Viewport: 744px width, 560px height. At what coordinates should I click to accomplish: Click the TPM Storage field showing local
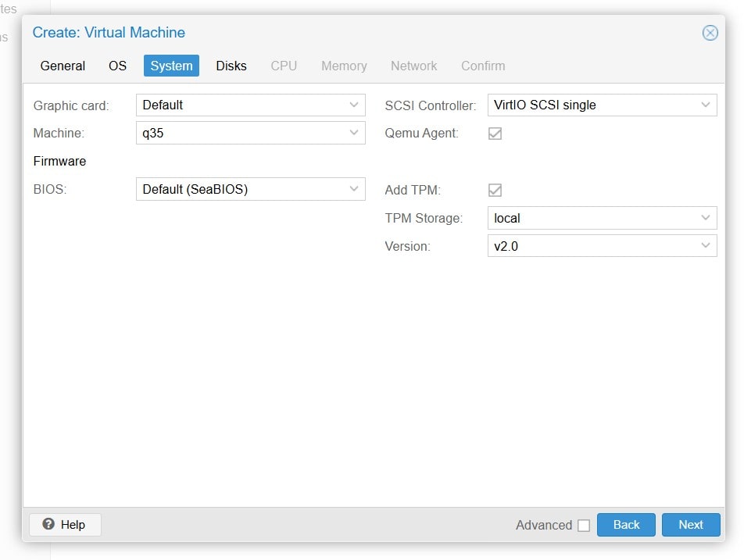[x=591, y=218]
